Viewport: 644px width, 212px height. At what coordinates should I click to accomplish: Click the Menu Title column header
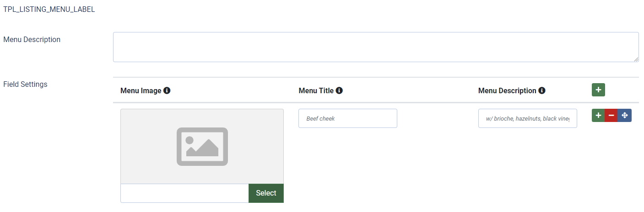[x=316, y=90]
